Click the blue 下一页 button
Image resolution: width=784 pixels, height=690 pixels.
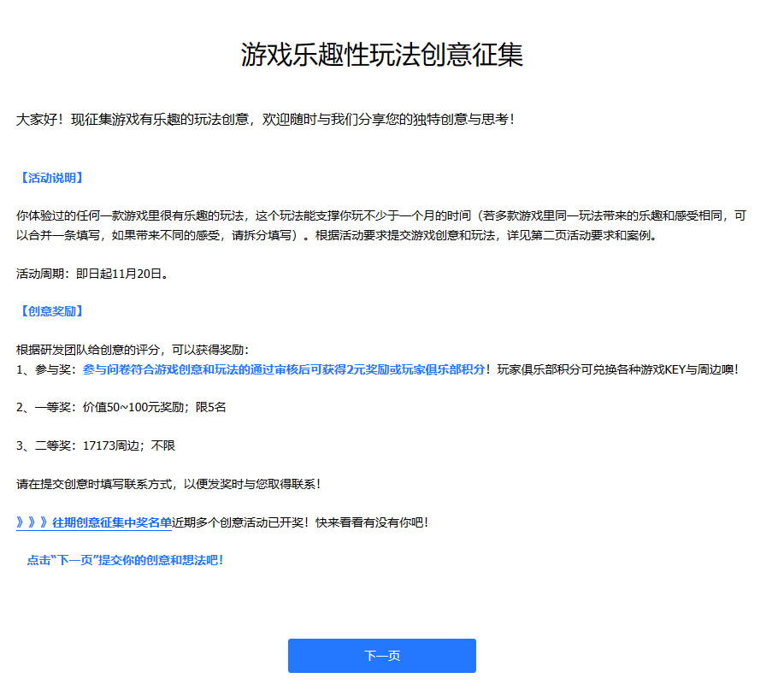(x=381, y=656)
